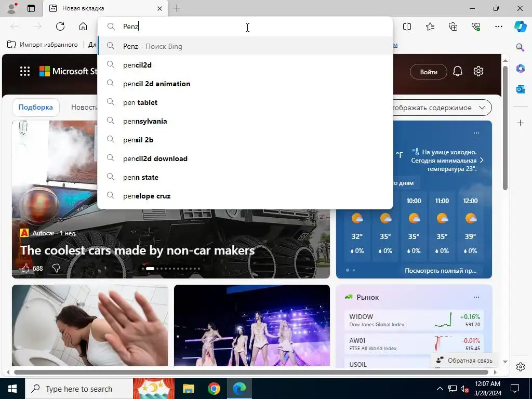Show hidden system tray icons chevron
Screen dimensions: 532x399
440,389
